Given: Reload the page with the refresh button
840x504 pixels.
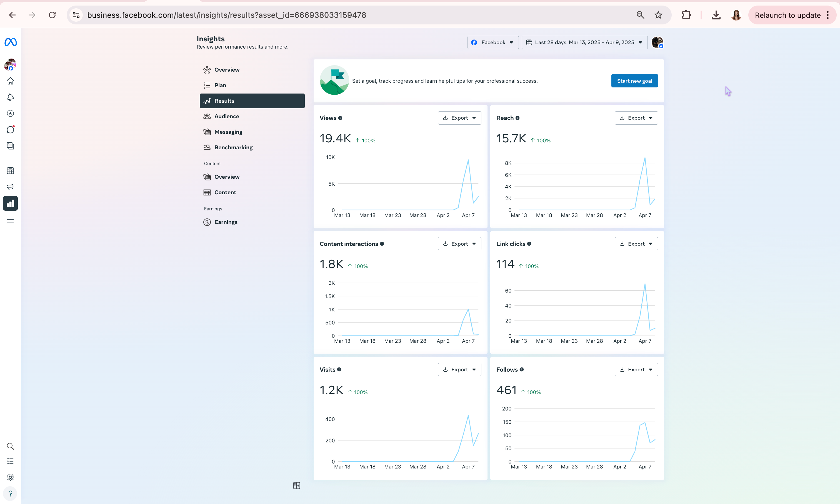Looking at the screenshot, I should 52,15.
